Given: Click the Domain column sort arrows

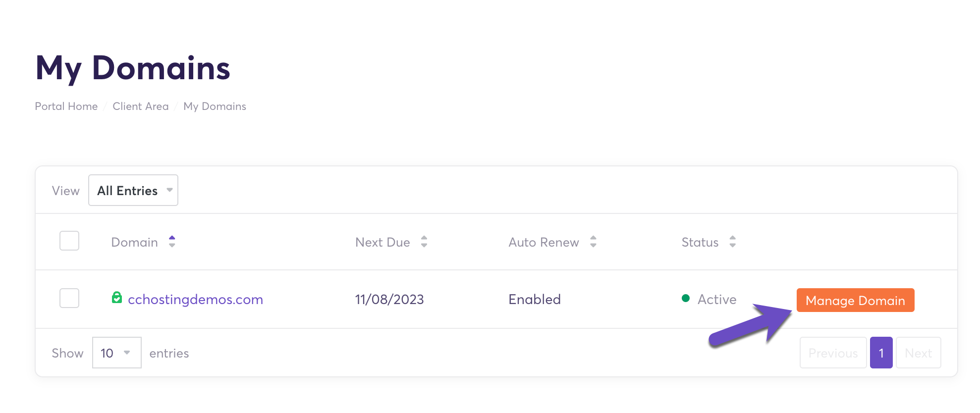Looking at the screenshot, I should pos(172,242).
